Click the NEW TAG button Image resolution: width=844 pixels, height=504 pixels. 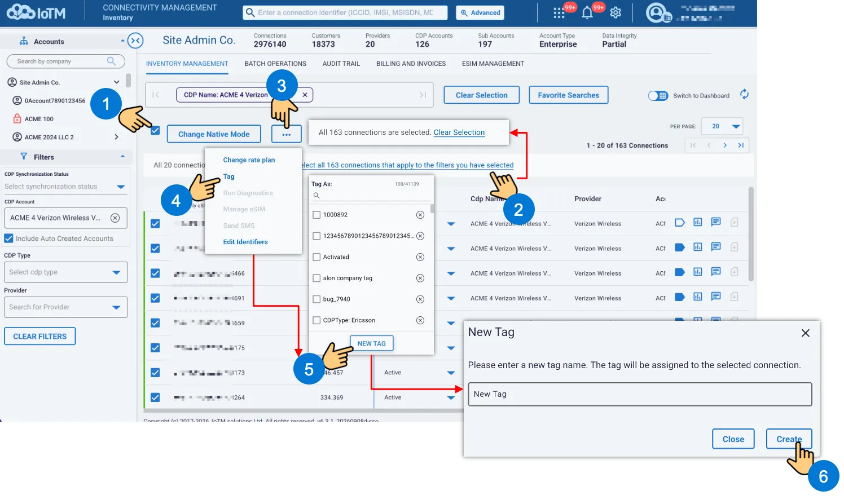[x=372, y=343]
